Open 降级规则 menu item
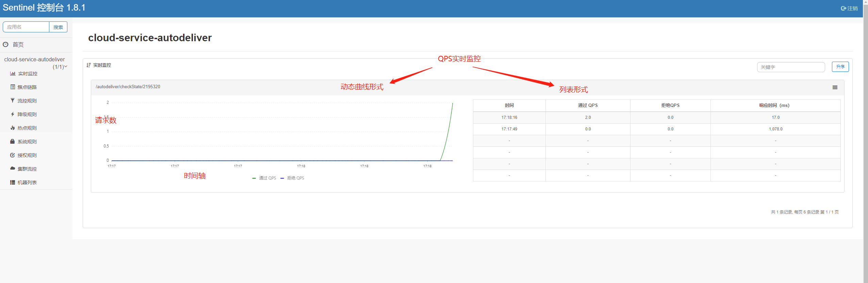The image size is (868, 283). pos(27,114)
